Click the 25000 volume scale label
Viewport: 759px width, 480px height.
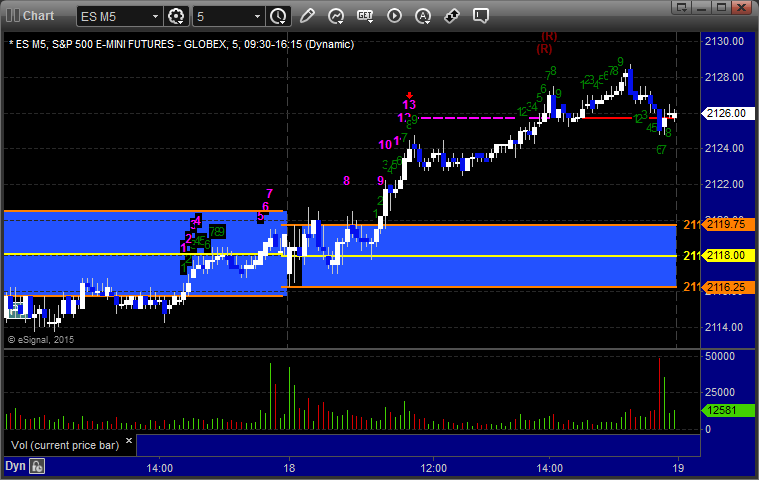pyautogui.click(x=720, y=392)
